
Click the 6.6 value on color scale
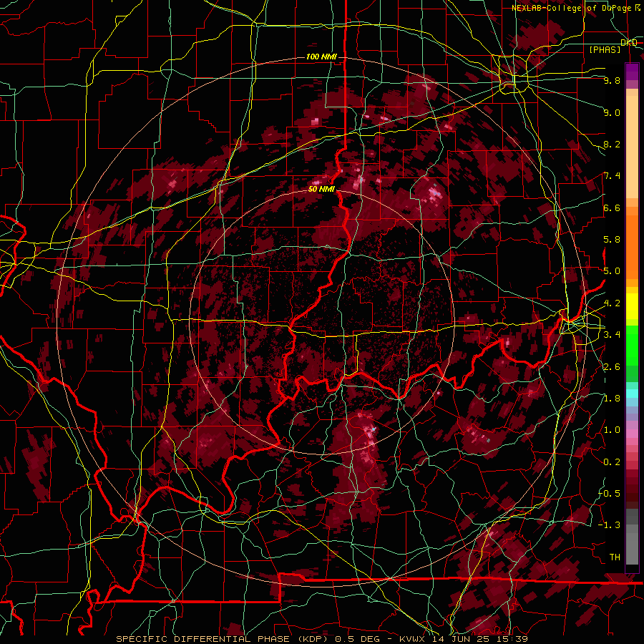point(612,208)
